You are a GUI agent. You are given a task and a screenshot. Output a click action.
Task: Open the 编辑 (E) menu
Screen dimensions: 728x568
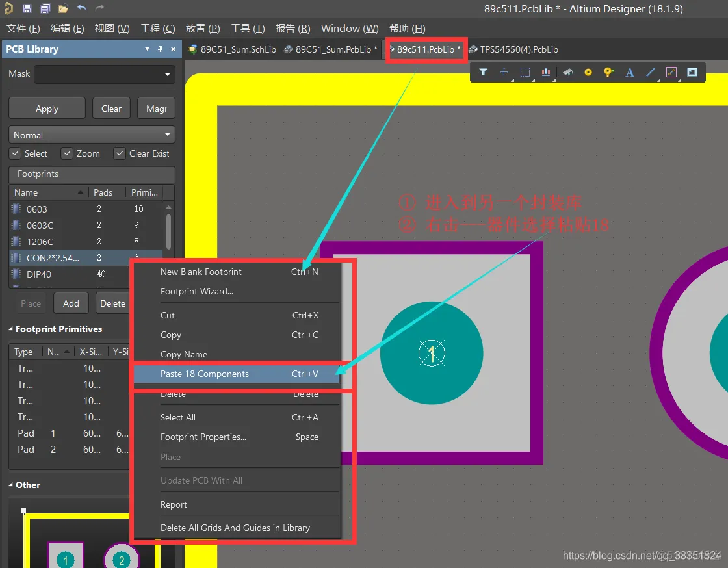click(x=68, y=29)
